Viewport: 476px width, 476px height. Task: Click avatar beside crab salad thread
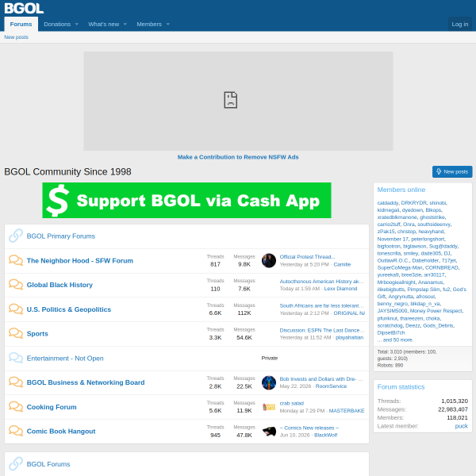(x=269, y=407)
